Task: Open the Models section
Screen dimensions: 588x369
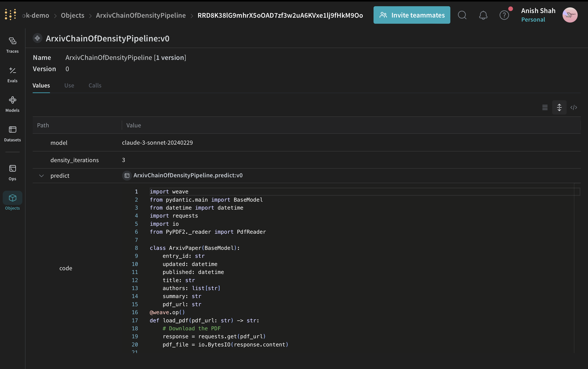Action: 12,104
